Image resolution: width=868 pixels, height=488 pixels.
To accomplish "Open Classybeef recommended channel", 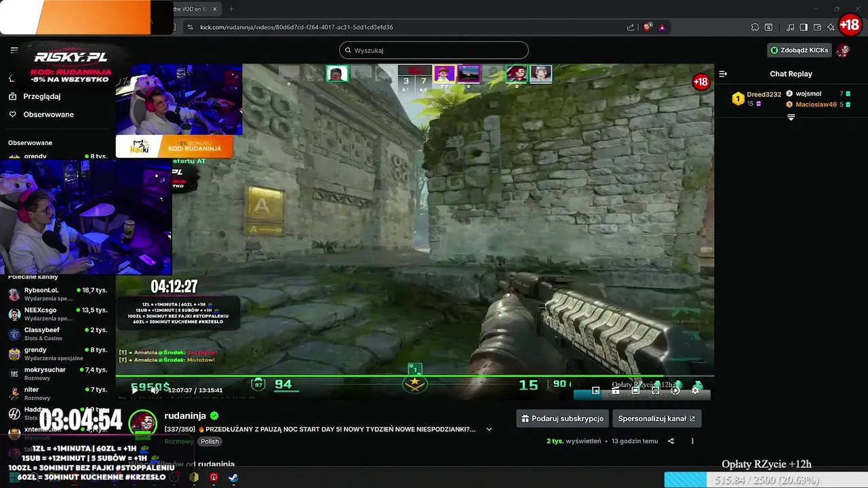I will (x=58, y=333).
